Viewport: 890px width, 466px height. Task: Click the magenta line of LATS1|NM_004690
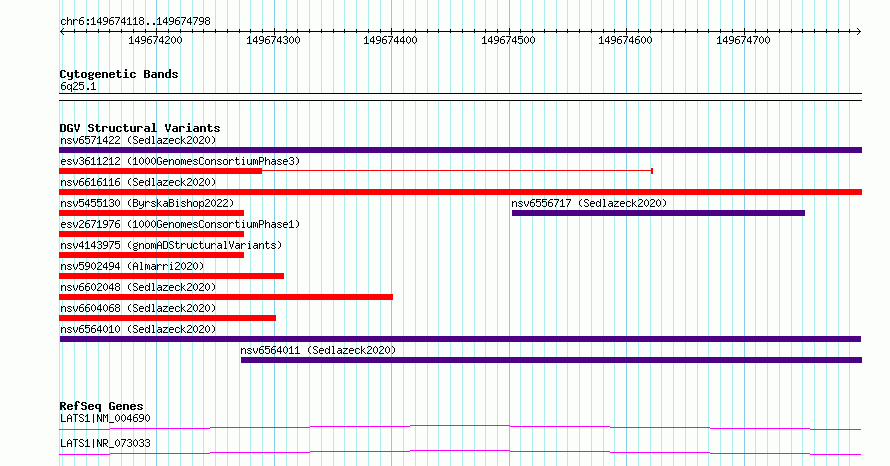pos(460,427)
